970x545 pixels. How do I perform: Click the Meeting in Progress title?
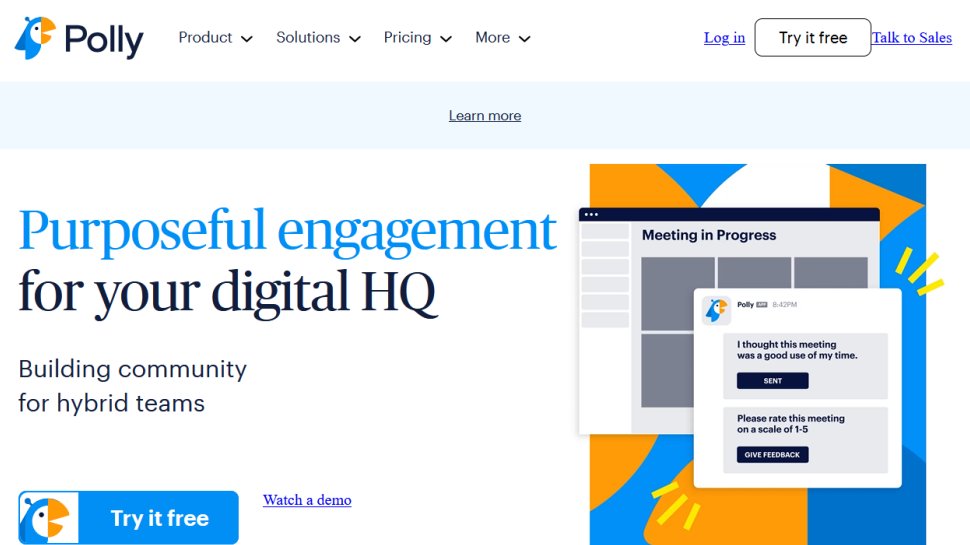point(709,235)
